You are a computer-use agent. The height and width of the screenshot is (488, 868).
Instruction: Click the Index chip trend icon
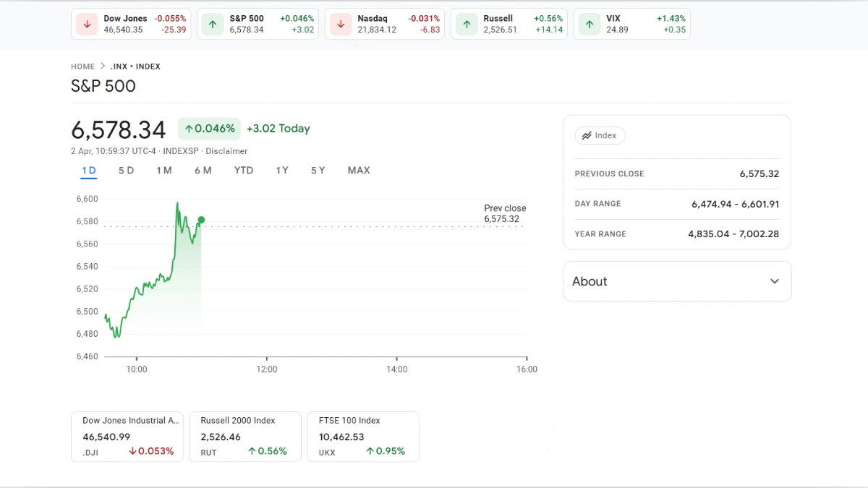pyautogui.click(x=587, y=136)
